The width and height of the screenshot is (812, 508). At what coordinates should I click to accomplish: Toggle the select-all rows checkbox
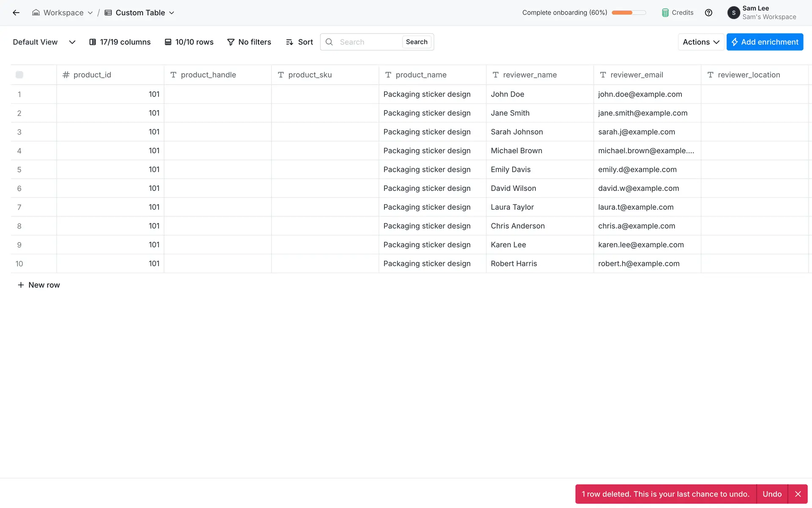(19, 75)
